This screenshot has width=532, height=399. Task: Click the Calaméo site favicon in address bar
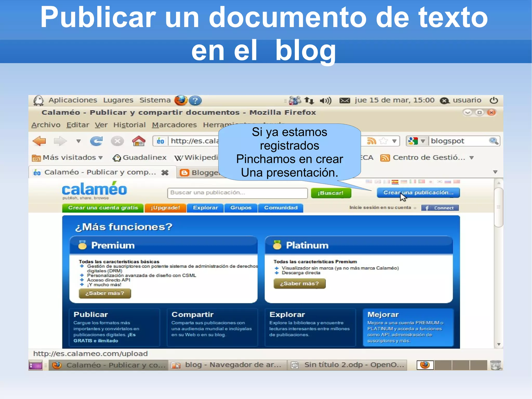(x=161, y=141)
